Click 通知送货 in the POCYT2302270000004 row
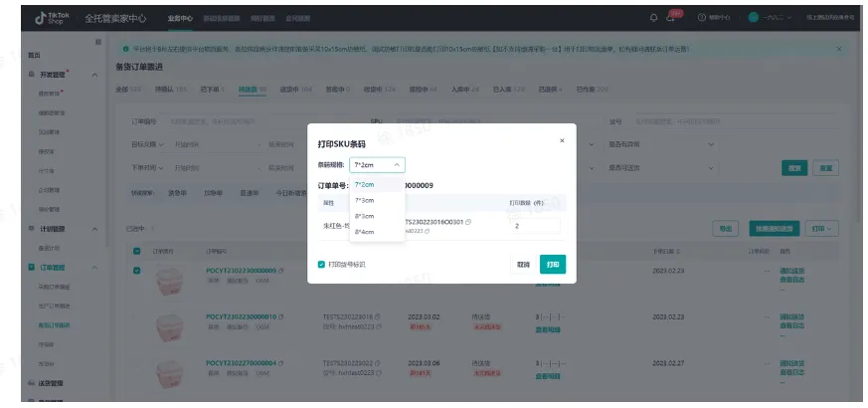 [x=792, y=363]
